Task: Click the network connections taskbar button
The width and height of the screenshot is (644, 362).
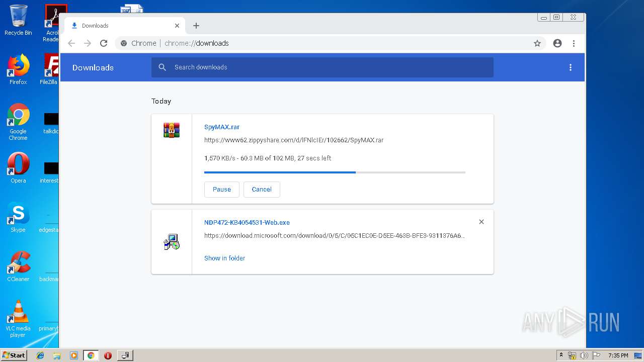Action: (125, 355)
